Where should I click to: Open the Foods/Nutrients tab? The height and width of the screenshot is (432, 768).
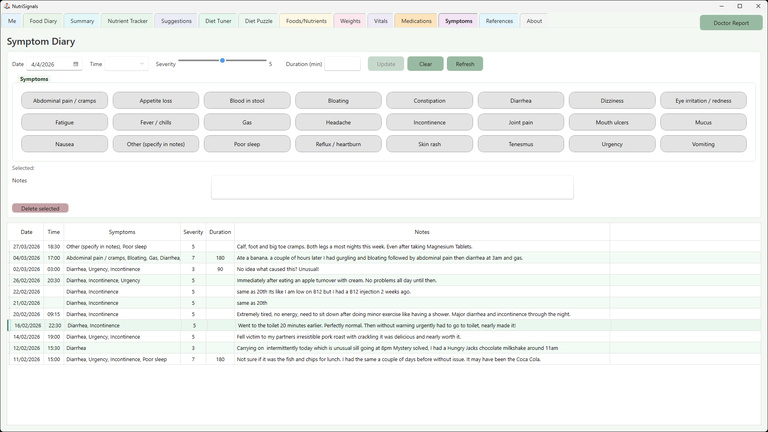coord(306,21)
